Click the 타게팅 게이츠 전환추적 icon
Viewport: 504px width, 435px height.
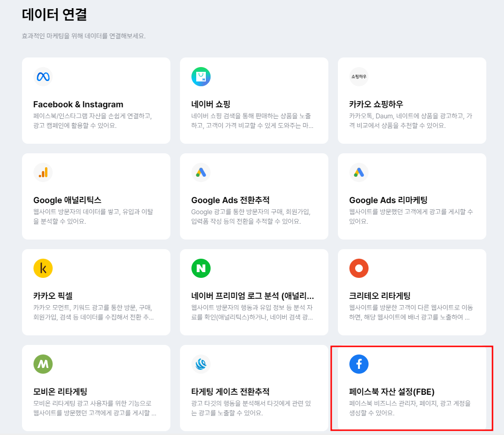coord(201,364)
